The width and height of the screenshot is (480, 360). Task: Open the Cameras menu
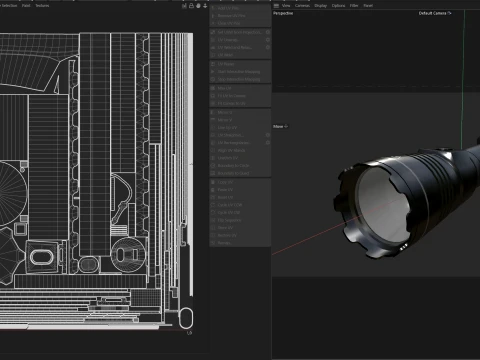302,6
